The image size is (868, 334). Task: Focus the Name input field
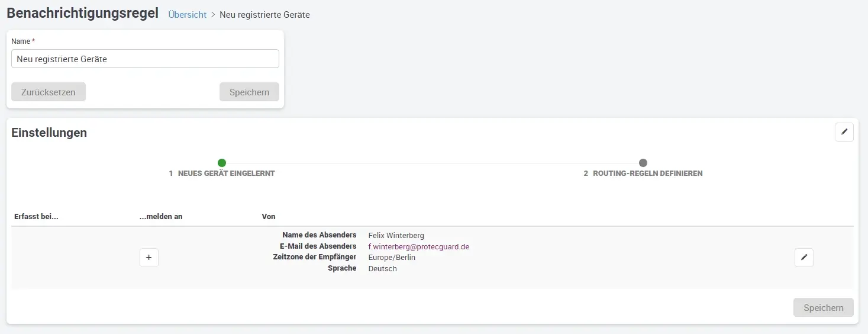coord(145,59)
